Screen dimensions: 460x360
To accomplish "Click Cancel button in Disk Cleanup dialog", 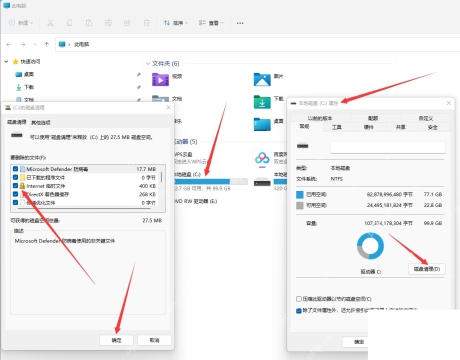I will point(154,340).
